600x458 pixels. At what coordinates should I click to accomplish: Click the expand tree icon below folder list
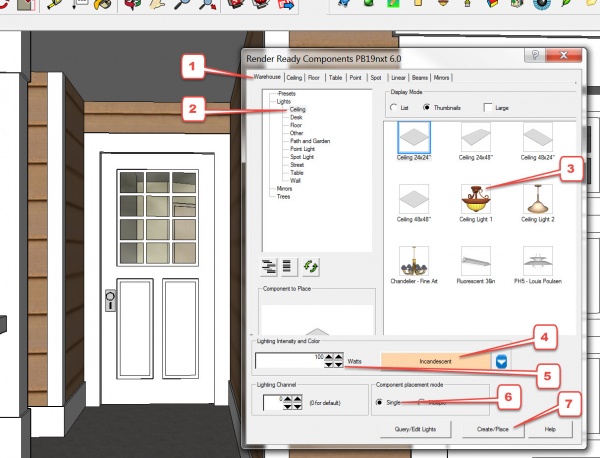point(269,265)
